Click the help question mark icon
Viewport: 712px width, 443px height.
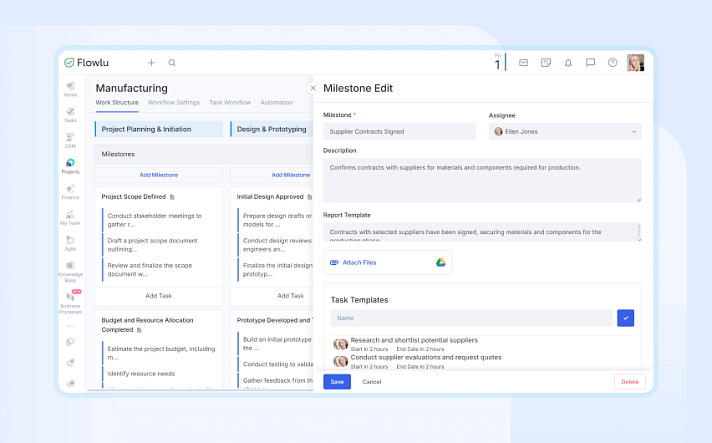point(613,62)
